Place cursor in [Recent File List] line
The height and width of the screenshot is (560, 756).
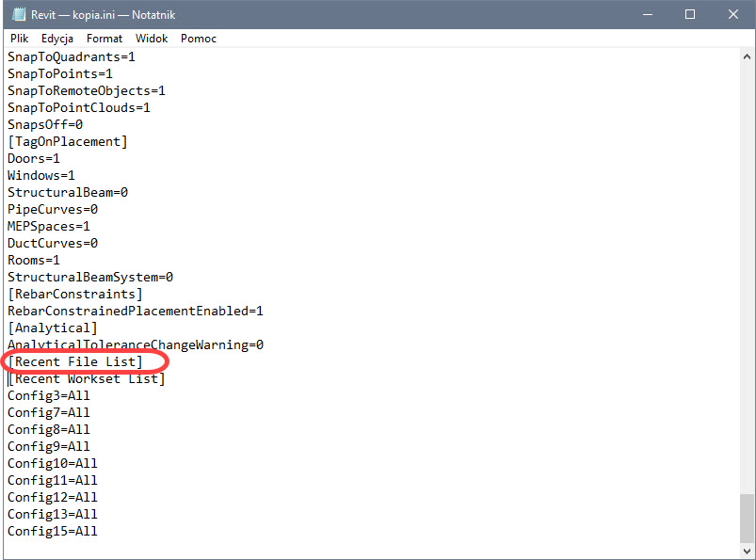[x=75, y=361]
